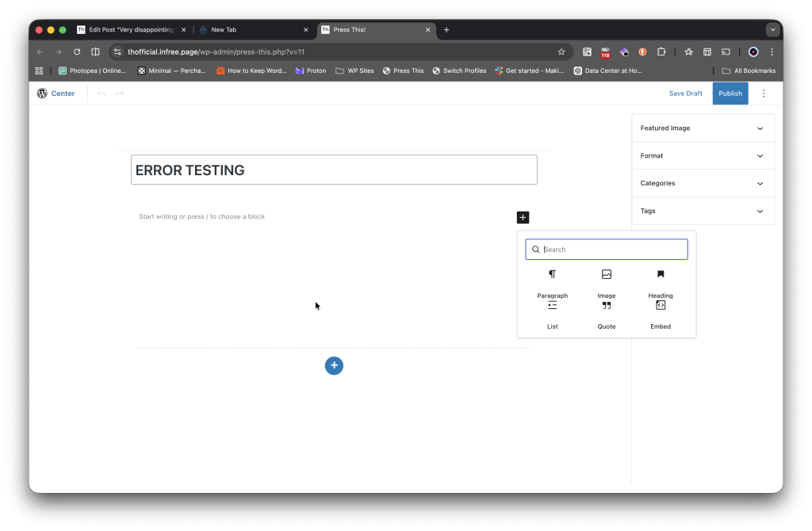Insert a List block
812x531 pixels.
pyautogui.click(x=552, y=314)
